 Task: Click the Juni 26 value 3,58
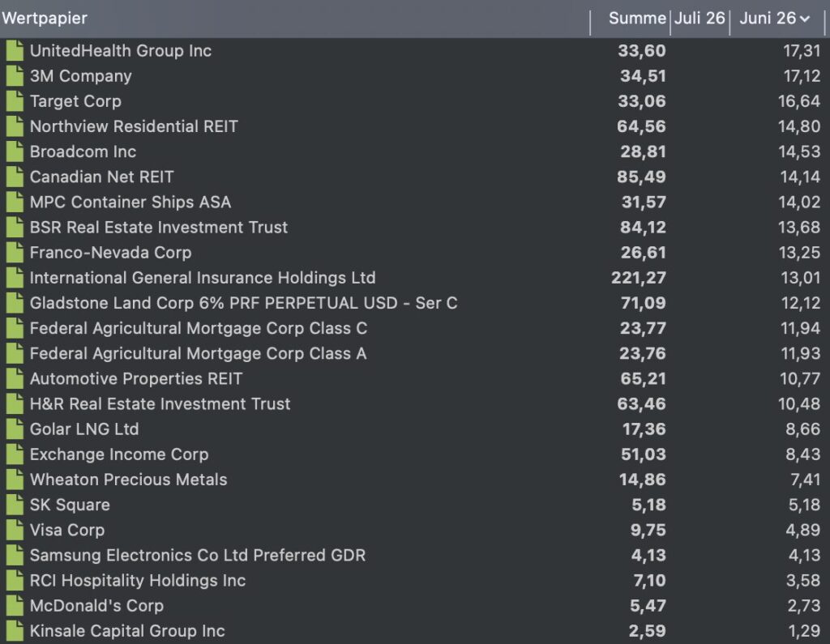(803, 581)
